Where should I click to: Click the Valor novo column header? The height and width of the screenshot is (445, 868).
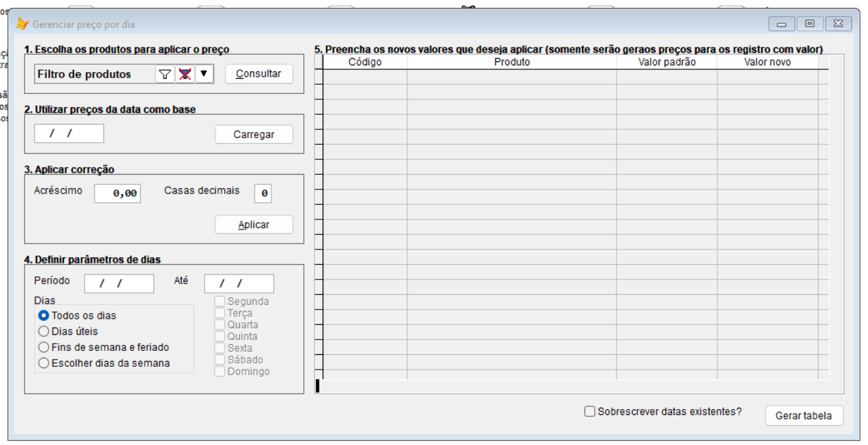[767, 62]
